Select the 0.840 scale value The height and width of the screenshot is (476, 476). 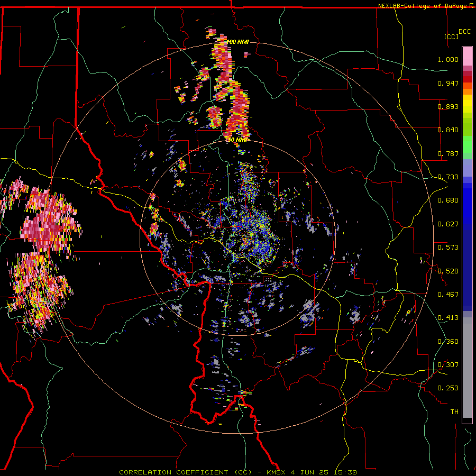tap(448, 130)
